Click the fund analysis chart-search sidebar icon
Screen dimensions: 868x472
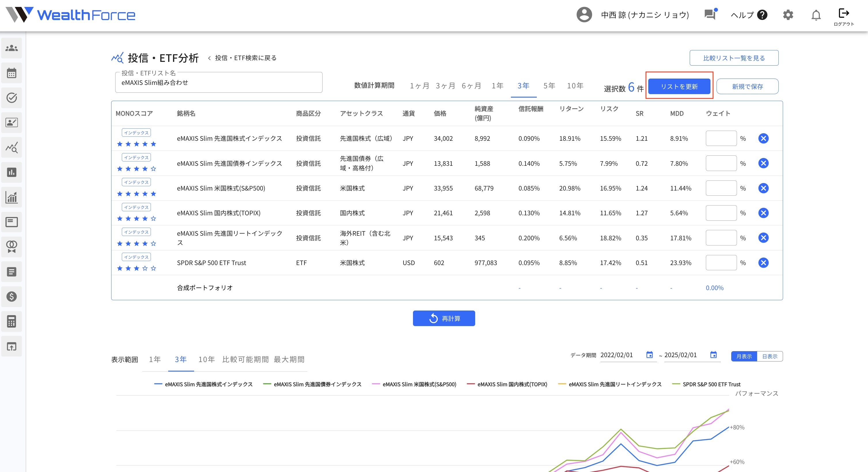(12, 147)
